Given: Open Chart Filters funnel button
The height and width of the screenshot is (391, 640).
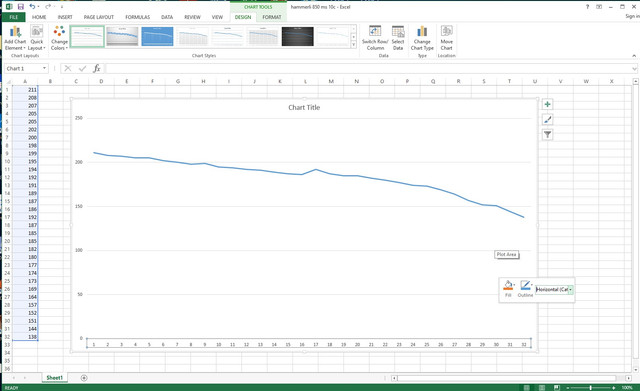Looking at the screenshot, I should tap(547, 134).
